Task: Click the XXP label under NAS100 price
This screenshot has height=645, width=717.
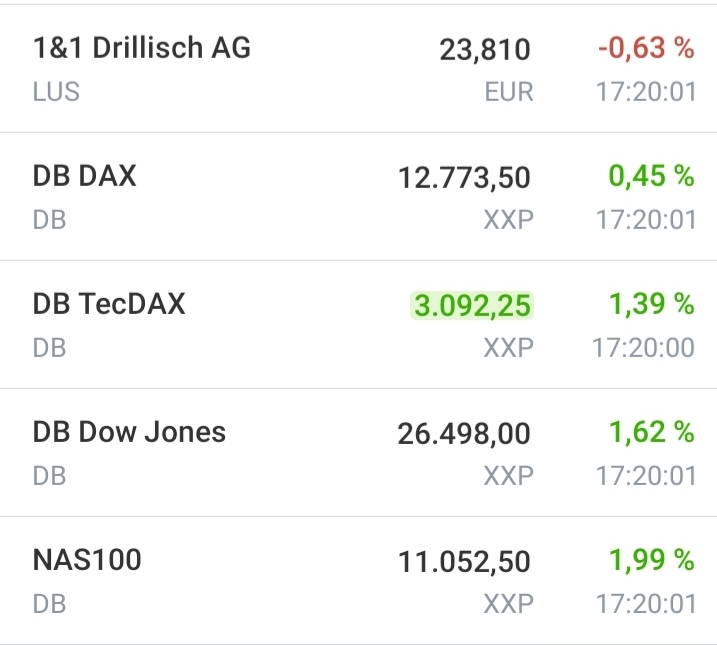Action: 508,604
